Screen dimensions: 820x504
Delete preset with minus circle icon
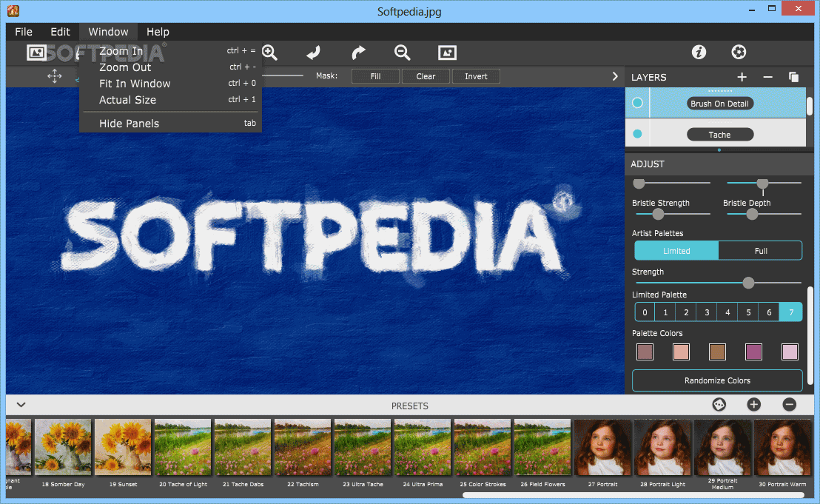tap(789, 405)
